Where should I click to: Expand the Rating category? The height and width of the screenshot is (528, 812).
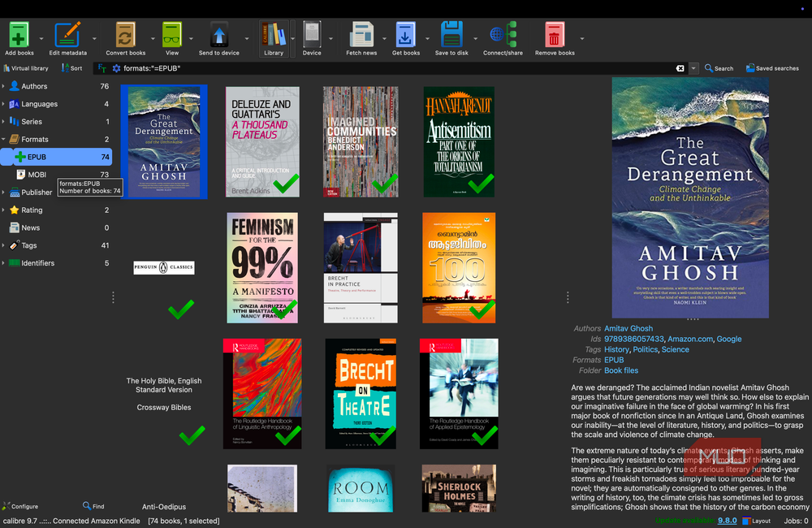click(x=3, y=210)
